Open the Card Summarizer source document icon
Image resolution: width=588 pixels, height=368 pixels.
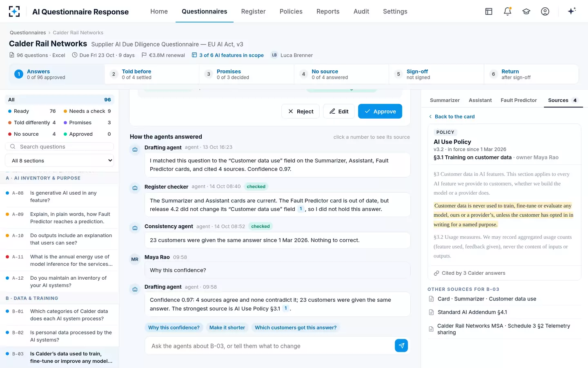431,299
